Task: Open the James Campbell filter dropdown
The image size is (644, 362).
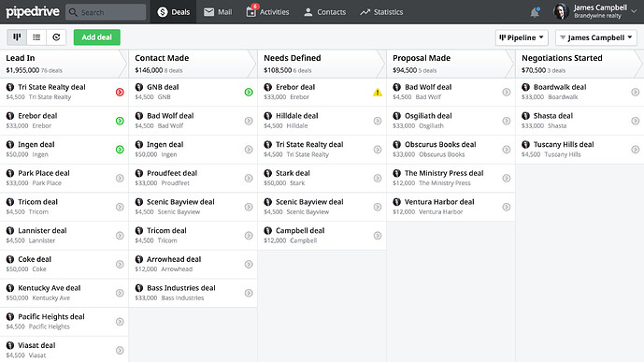Action: 596,37
